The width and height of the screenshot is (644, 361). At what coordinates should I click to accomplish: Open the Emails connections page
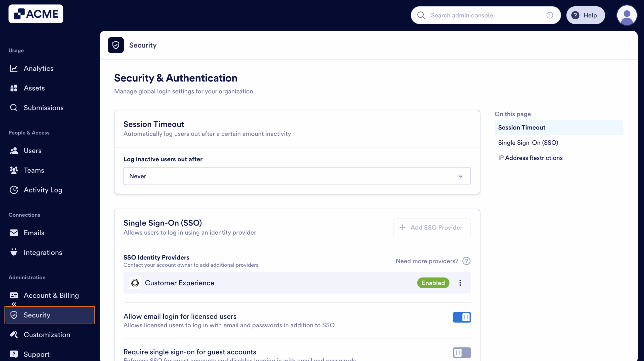point(34,233)
